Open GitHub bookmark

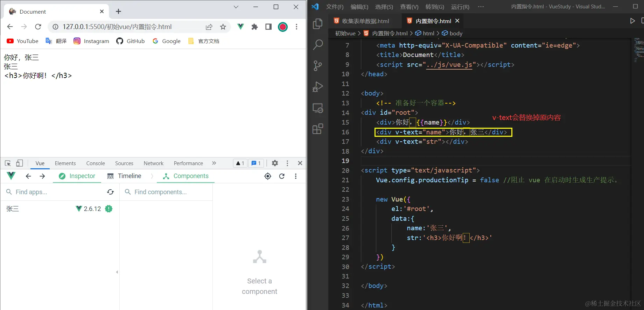point(131,41)
